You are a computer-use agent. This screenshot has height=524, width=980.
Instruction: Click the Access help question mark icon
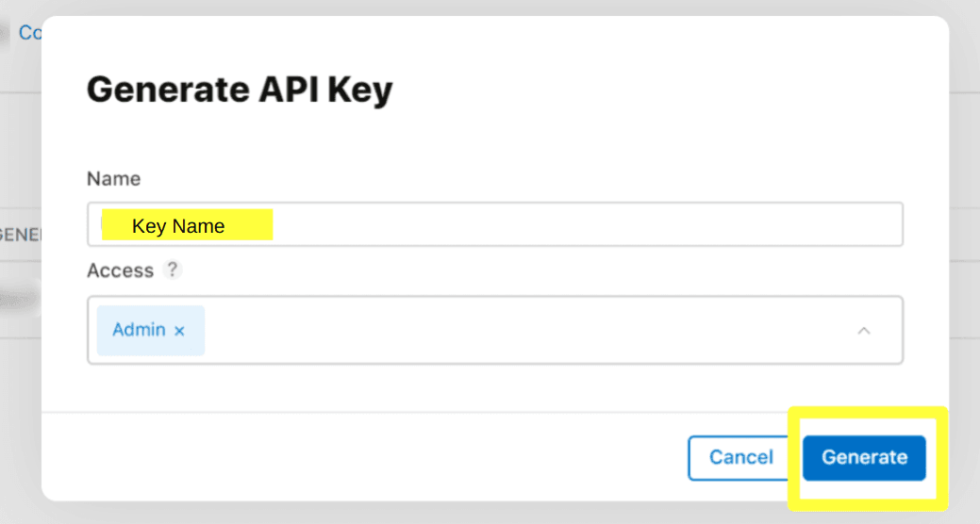coord(172,270)
